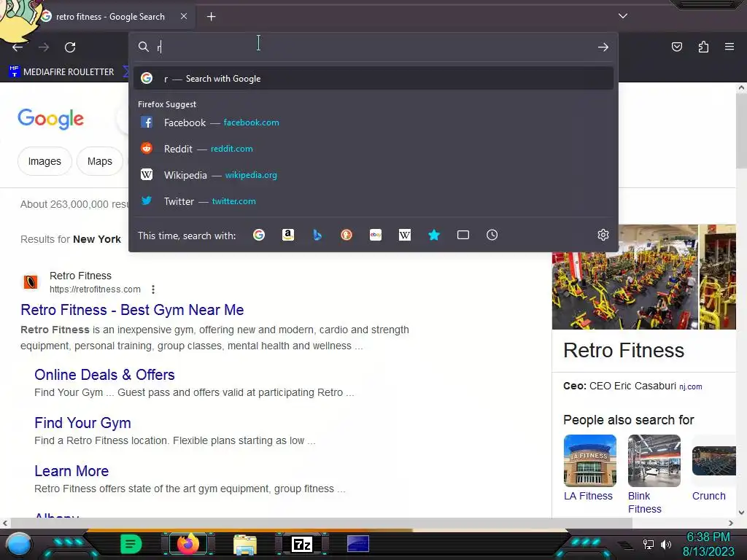Click the https://retrofitness.com URL text

96,289
